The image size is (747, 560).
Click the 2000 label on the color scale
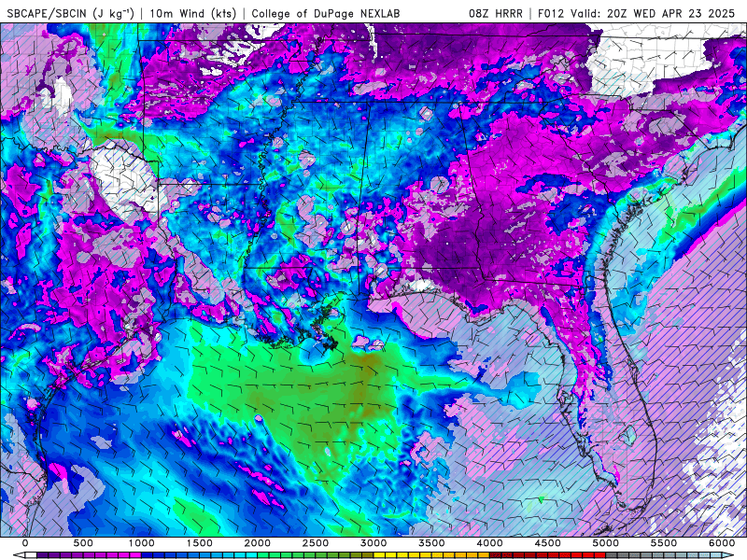click(258, 543)
